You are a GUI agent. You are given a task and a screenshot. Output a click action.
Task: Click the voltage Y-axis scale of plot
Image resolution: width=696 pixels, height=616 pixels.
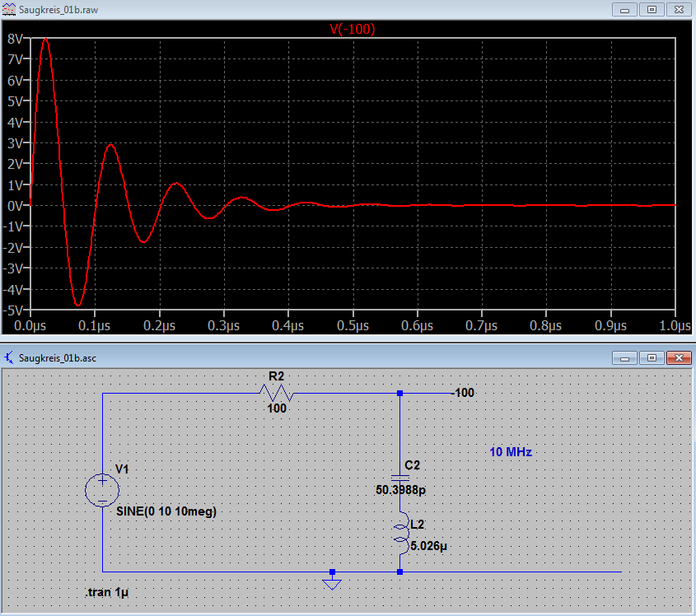click(15, 175)
